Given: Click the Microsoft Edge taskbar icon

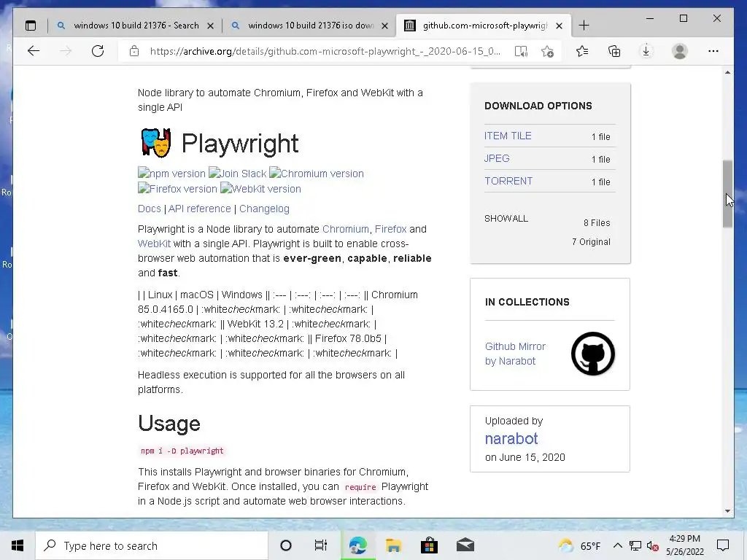Looking at the screenshot, I should 357,545.
